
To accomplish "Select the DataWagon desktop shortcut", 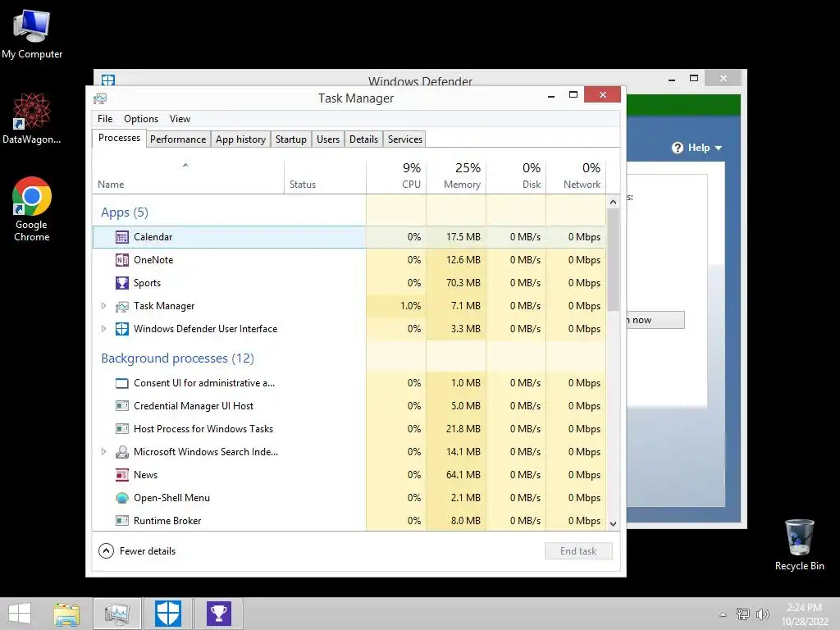I will [x=32, y=119].
